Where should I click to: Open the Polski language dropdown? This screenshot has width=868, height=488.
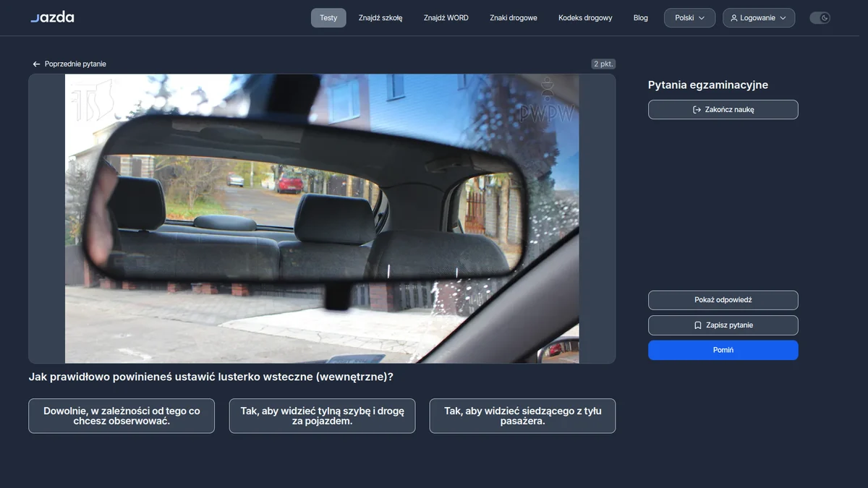[689, 18]
